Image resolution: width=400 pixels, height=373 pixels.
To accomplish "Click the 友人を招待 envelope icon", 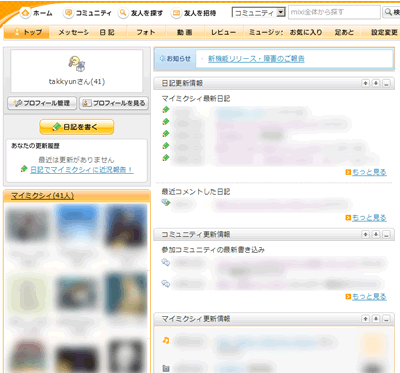I will coord(176,13).
